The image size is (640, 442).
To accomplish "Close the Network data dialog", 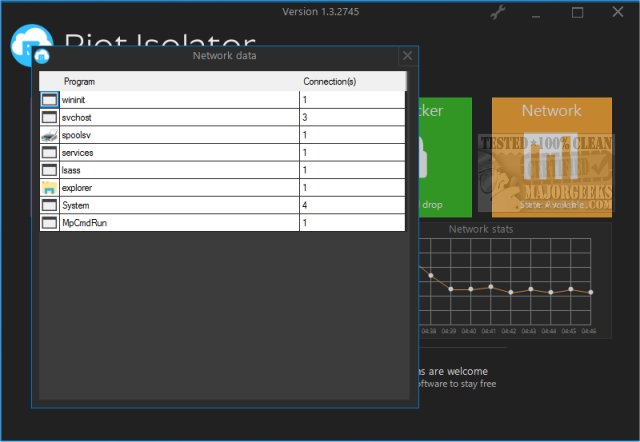I will (406, 56).
